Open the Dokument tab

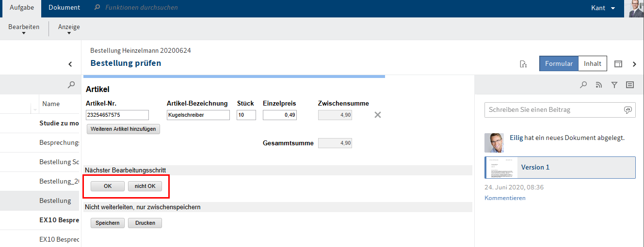click(x=64, y=8)
